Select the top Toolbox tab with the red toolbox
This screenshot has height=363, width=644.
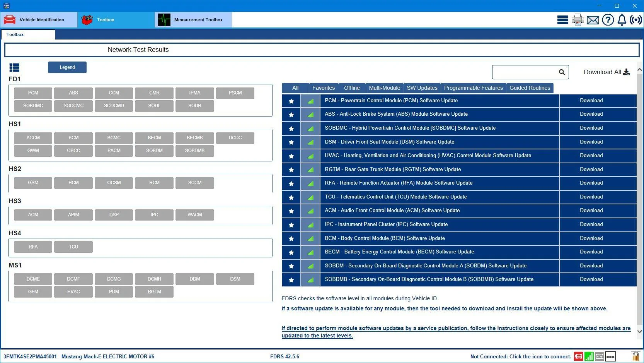pos(116,20)
